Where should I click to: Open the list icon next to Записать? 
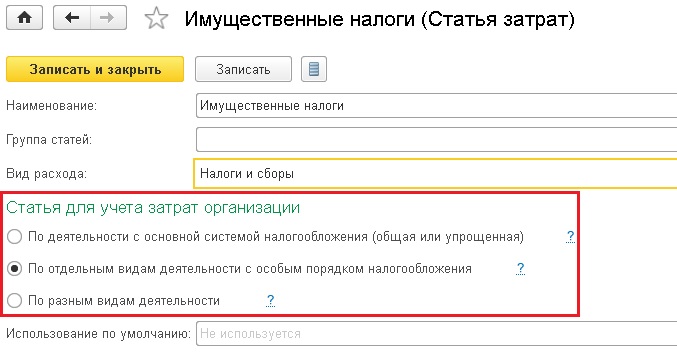pos(314,69)
